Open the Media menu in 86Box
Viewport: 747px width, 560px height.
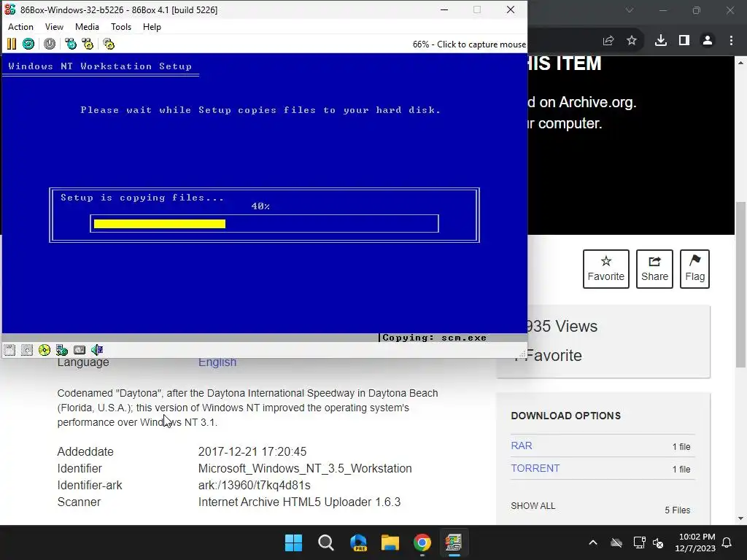[88, 27]
